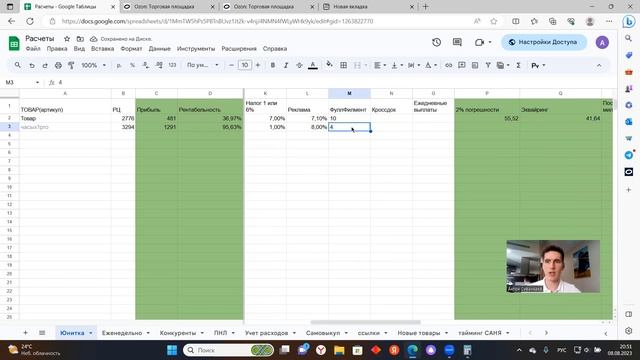Open the Файл menu

coord(33,49)
